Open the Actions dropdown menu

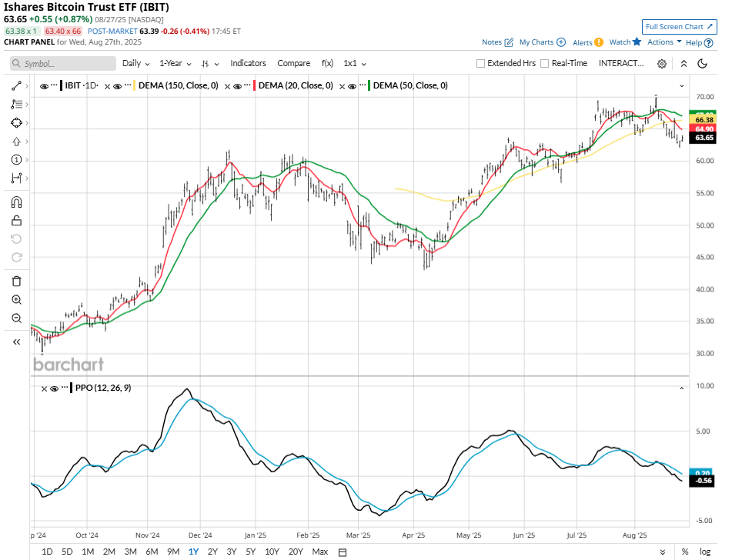pyautogui.click(x=664, y=42)
